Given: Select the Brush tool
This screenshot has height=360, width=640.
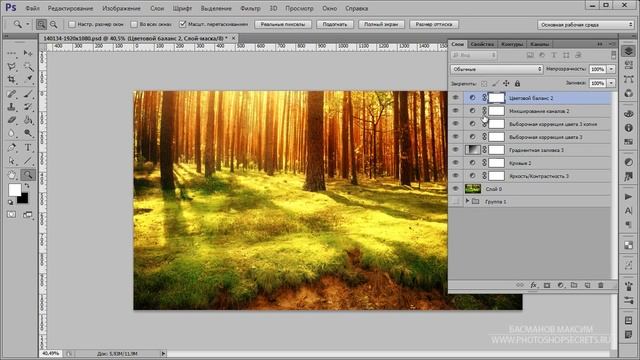Looking at the screenshot, I should coord(27,94).
